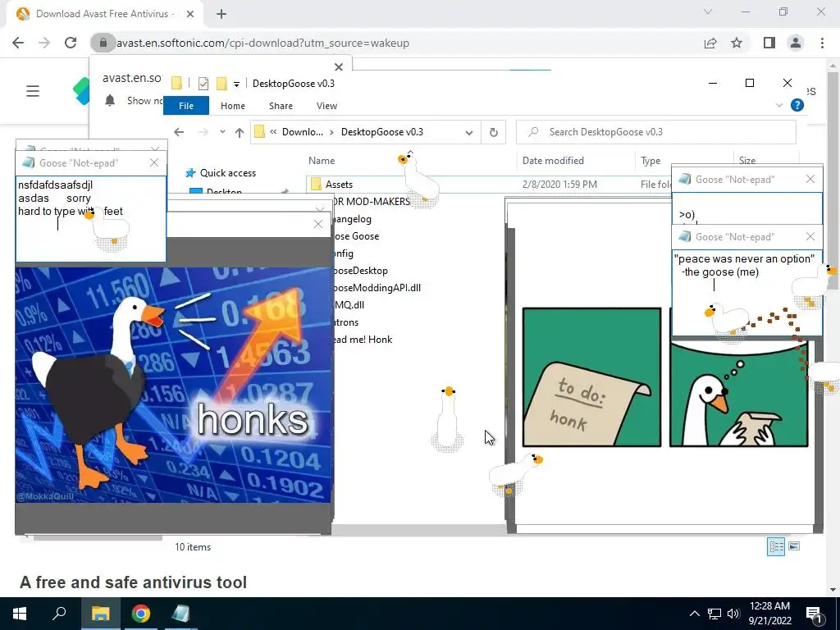Sort by Name column header
The height and width of the screenshot is (630, 840).
coord(322,160)
